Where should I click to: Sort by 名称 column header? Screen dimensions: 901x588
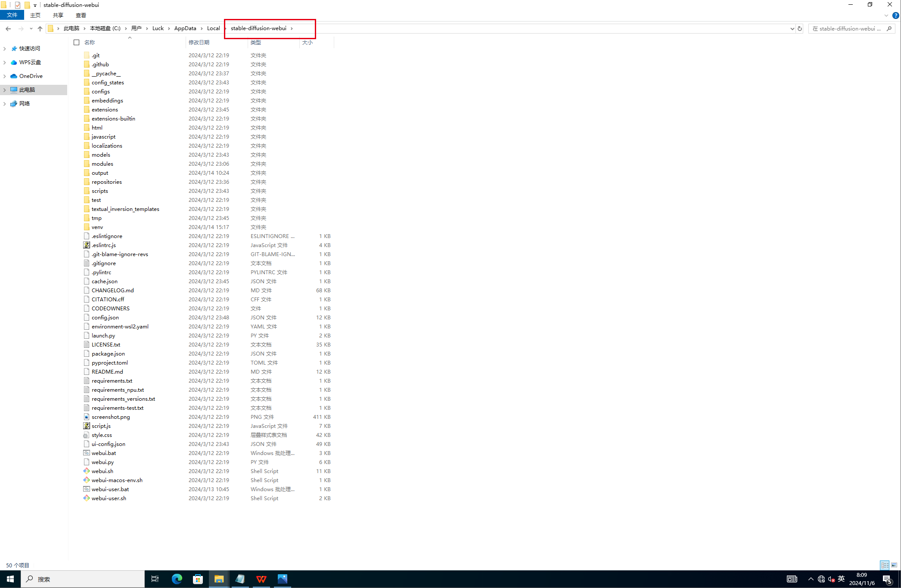click(x=90, y=42)
